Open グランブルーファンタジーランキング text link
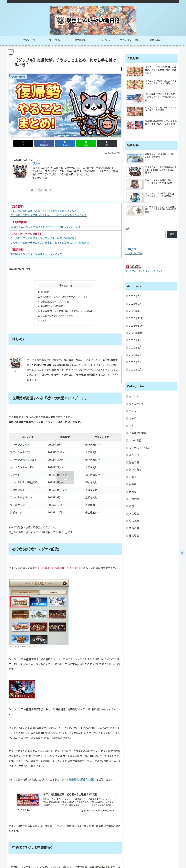Viewport: 186px width, 868px height. tap(144, 271)
